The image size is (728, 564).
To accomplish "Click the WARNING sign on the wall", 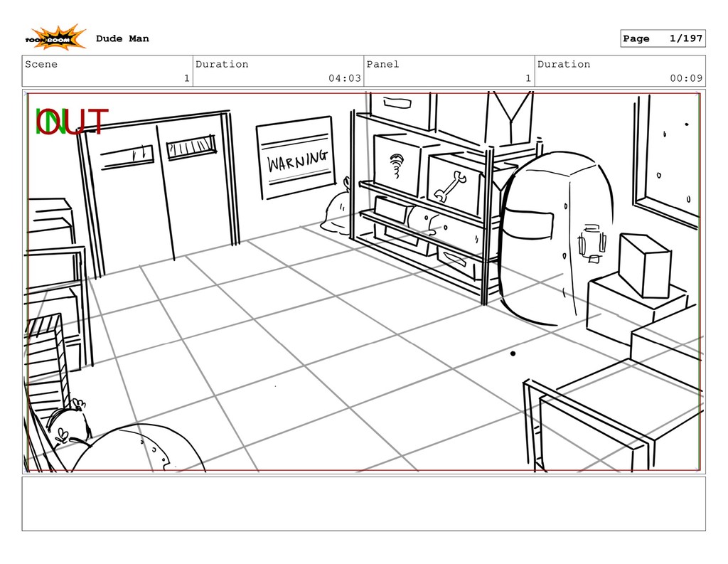I will click(296, 159).
